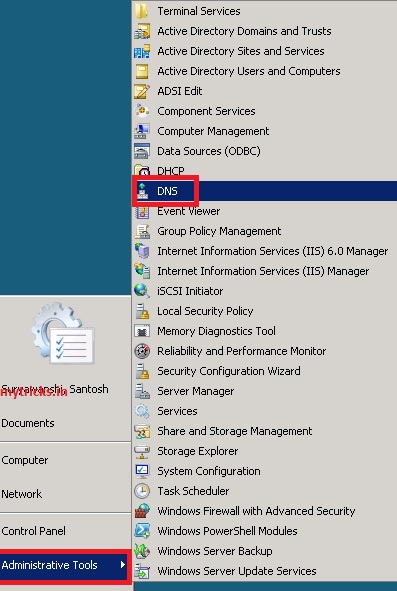Click the Component Services icon
This screenshot has height=591, width=397.
coord(142,111)
